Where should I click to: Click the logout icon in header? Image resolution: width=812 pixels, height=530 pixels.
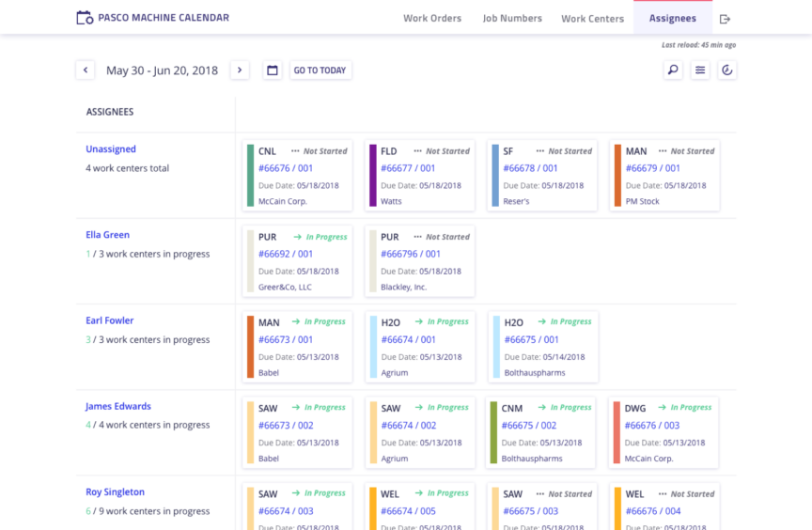coord(725,19)
